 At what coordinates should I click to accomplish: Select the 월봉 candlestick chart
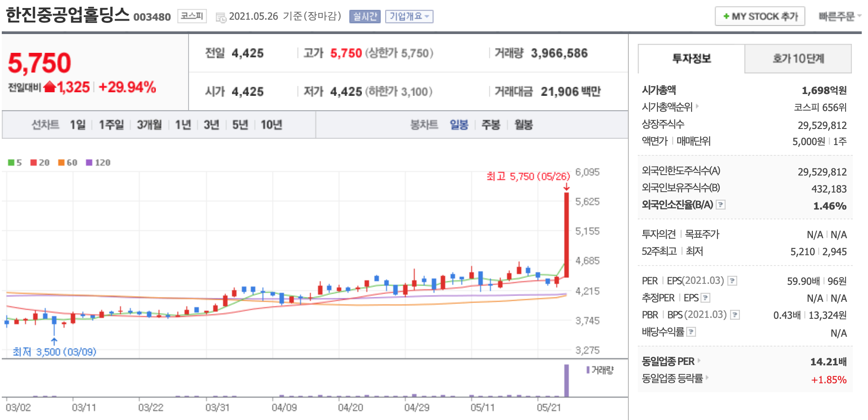[524, 124]
